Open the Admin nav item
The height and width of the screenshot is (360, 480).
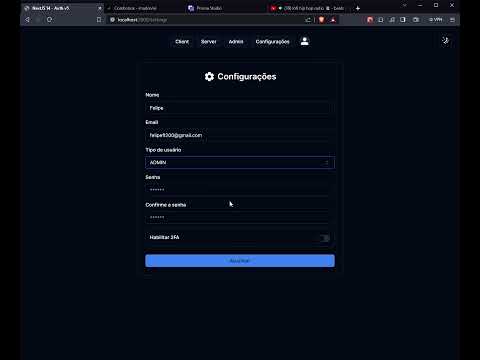(236, 42)
